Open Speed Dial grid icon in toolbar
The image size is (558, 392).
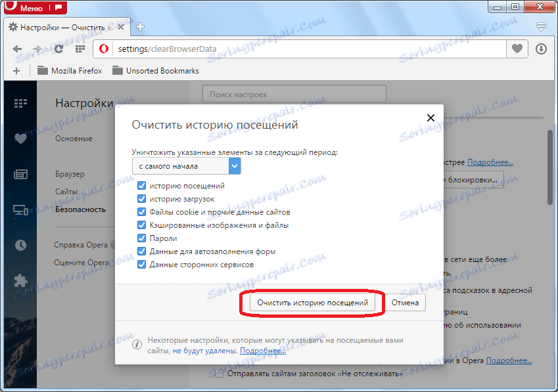coord(80,49)
